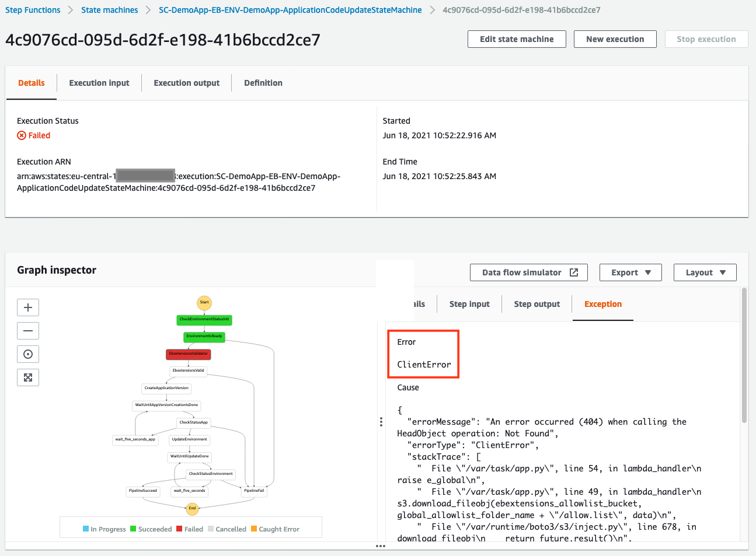Switch to the Step input tab

click(469, 304)
